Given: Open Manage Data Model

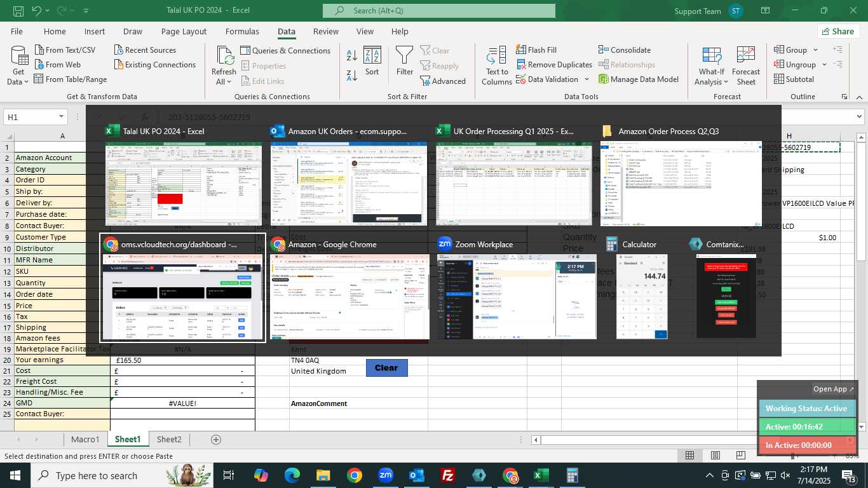Looking at the screenshot, I should pyautogui.click(x=639, y=79).
